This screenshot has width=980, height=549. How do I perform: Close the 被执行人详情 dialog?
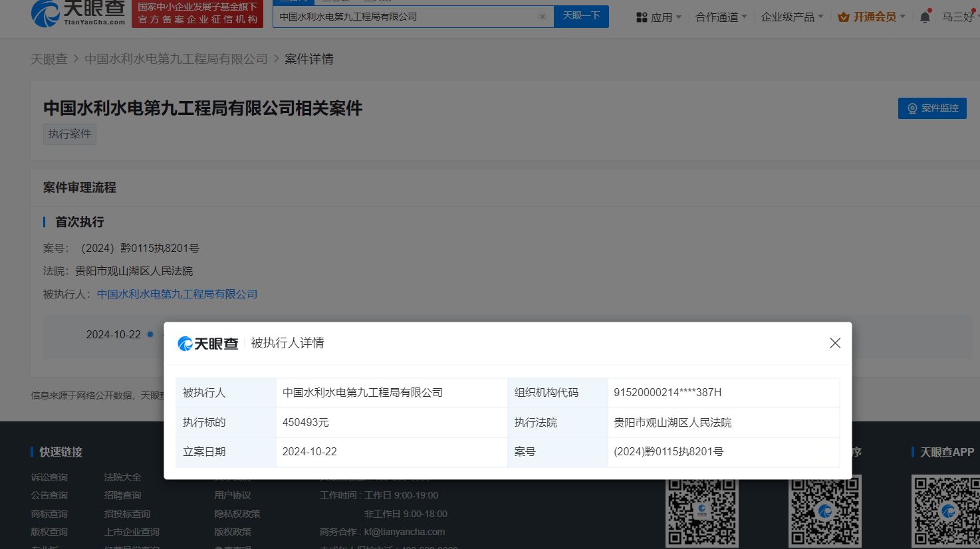point(835,343)
